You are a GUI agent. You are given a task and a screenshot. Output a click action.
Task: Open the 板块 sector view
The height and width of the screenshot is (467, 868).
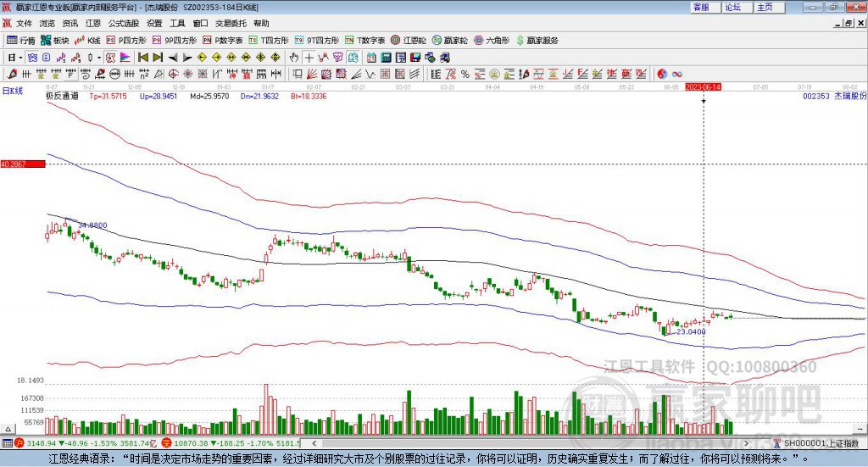55,41
